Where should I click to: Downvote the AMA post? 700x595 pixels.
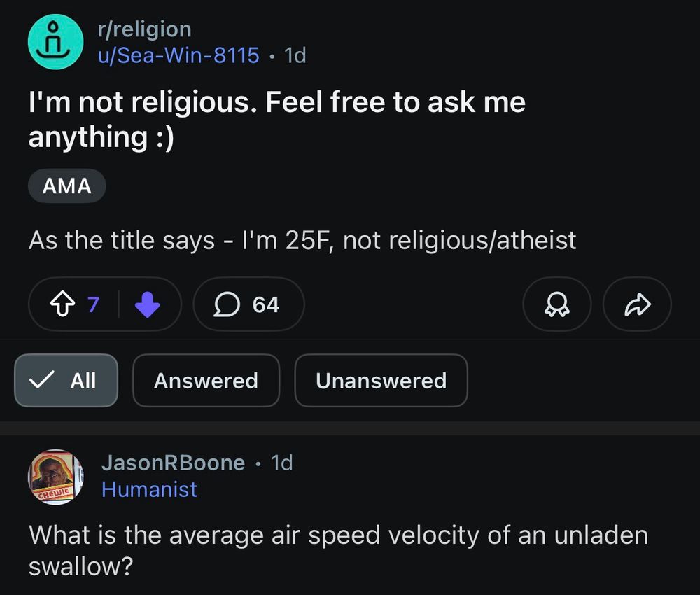coord(147,304)
